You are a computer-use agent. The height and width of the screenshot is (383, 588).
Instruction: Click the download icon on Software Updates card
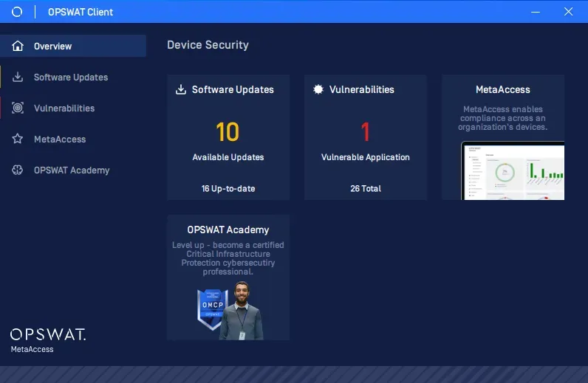pyautogui.click(x=181, y=89)
